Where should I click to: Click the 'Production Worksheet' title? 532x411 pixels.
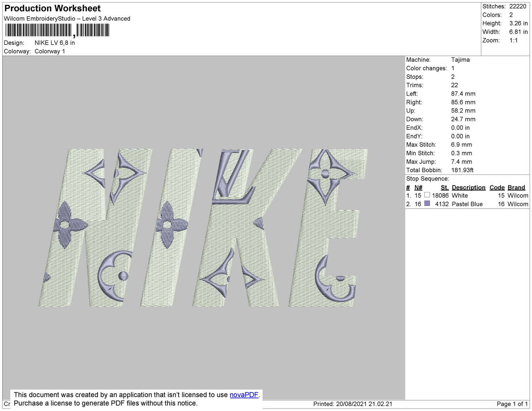tap(52, 8)
